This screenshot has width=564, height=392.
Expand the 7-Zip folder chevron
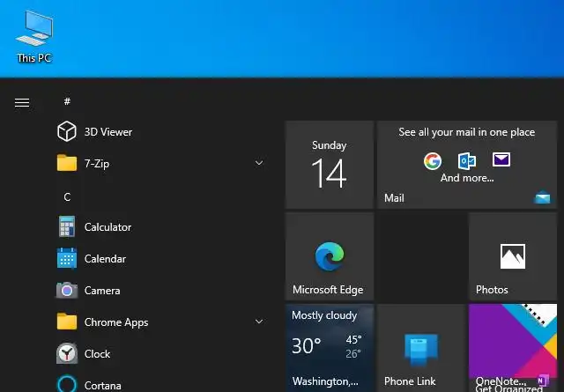point(259,163)
